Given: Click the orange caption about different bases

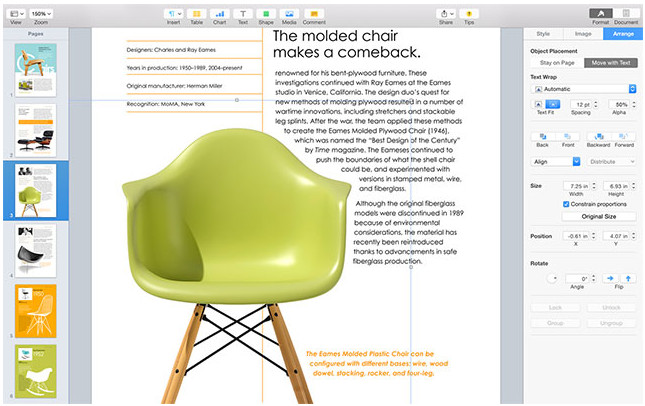Looking at the screenshot, I should [376, 364].
